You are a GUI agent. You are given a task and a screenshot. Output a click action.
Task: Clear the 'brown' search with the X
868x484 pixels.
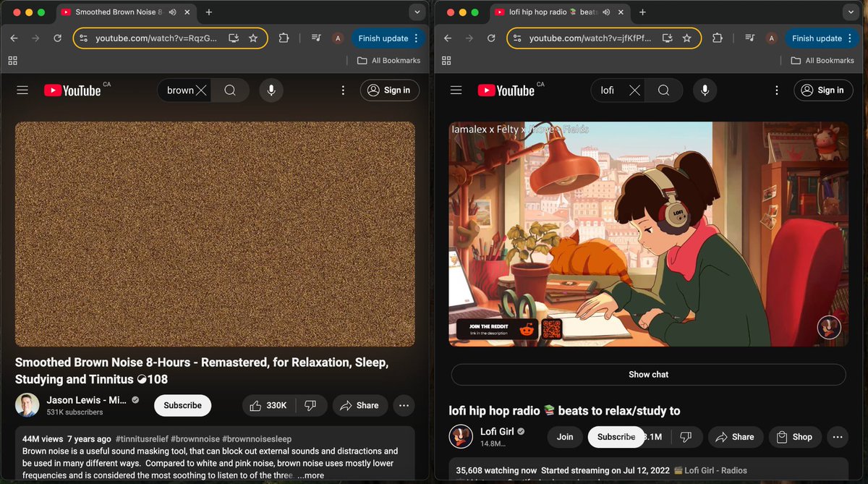tap(203, 90)
